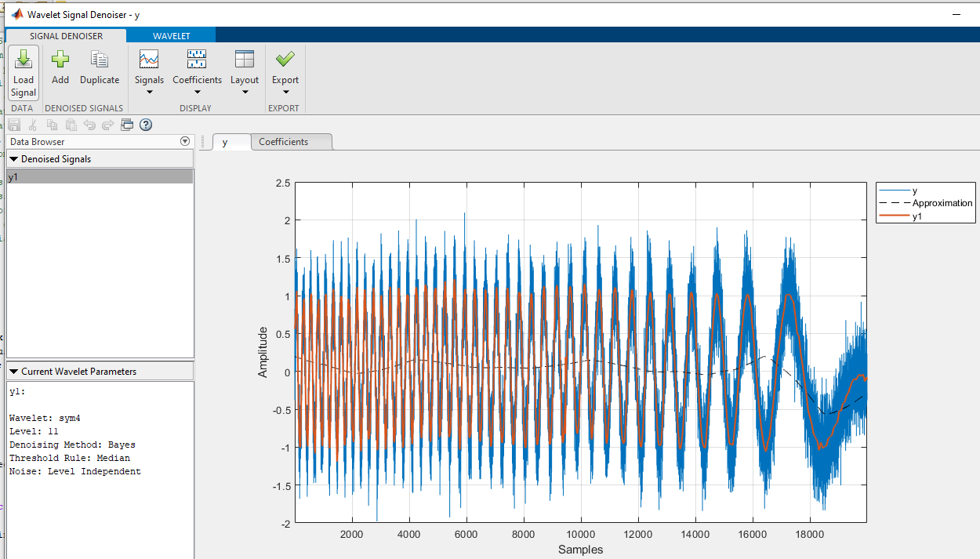Click the Load Signal button
980x559 pixels.
(24, 71)
